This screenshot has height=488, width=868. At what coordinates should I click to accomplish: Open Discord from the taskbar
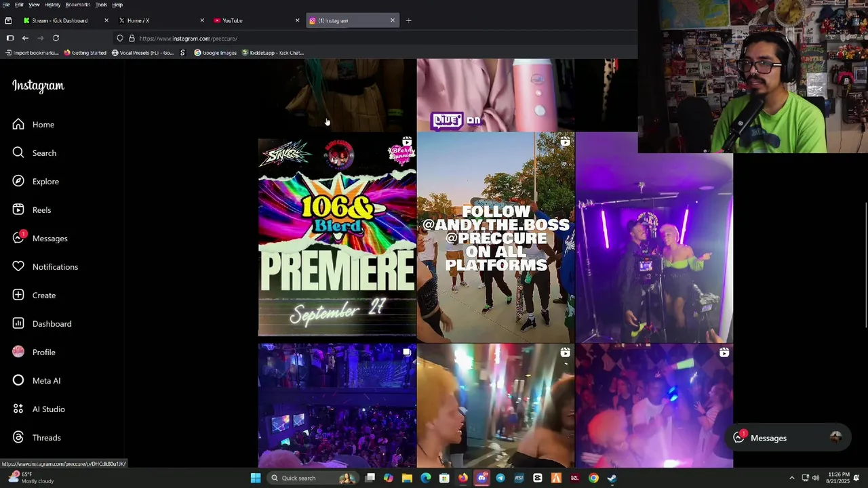pos(481,478)
